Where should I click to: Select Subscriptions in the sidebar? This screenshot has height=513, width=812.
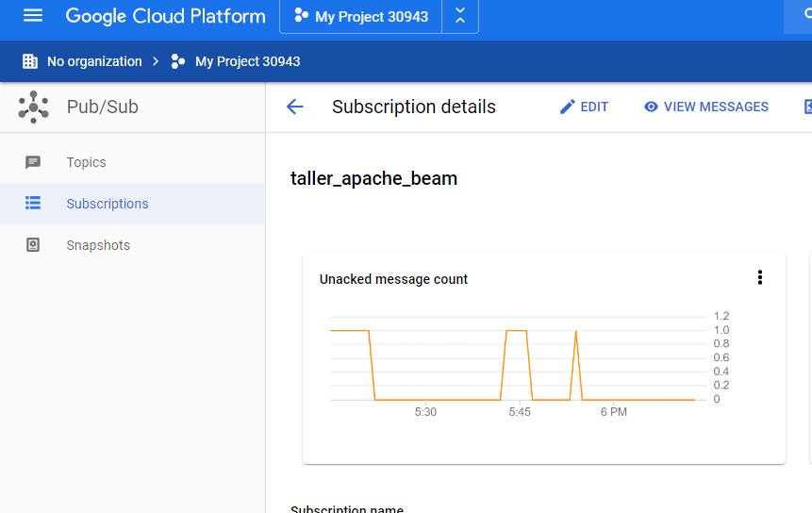click(x=132, y=204)
